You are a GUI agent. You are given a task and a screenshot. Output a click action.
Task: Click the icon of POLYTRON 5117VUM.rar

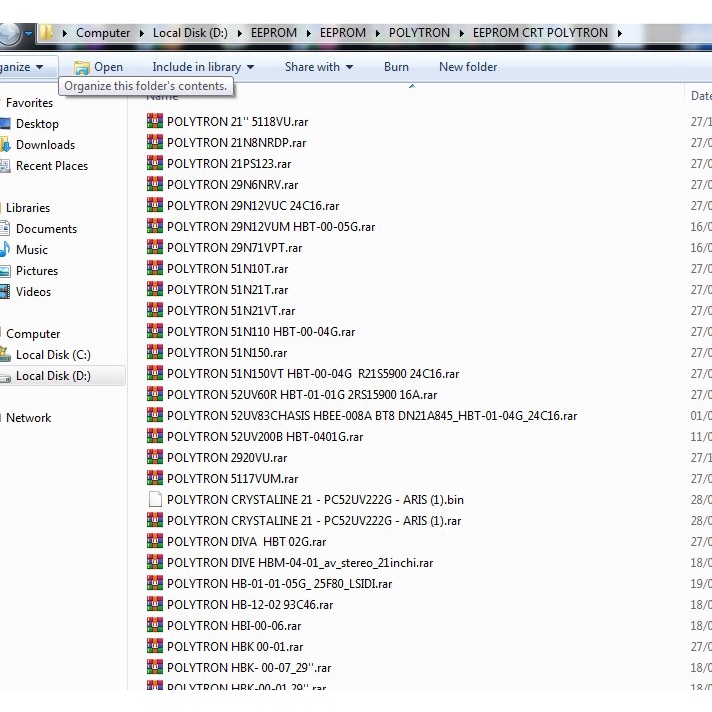point(155,478)
